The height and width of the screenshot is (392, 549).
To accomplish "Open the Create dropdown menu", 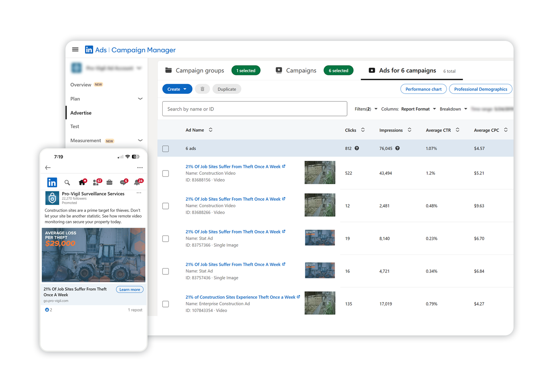I will (177, 89).
